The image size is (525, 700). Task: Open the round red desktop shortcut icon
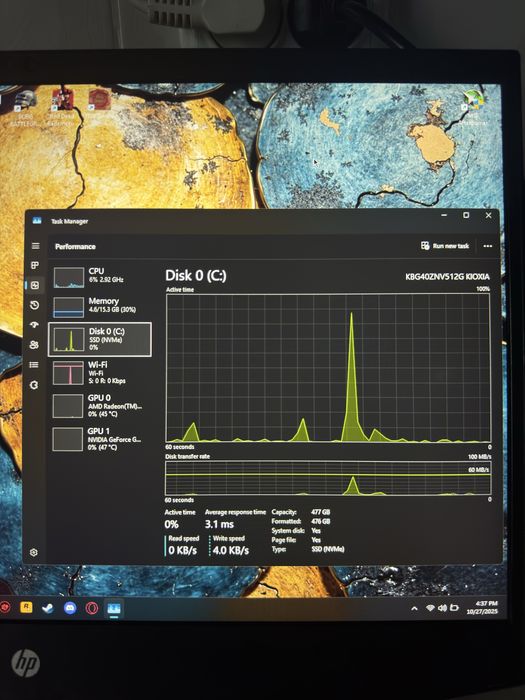pyautogui.click(x=100, y=101)
